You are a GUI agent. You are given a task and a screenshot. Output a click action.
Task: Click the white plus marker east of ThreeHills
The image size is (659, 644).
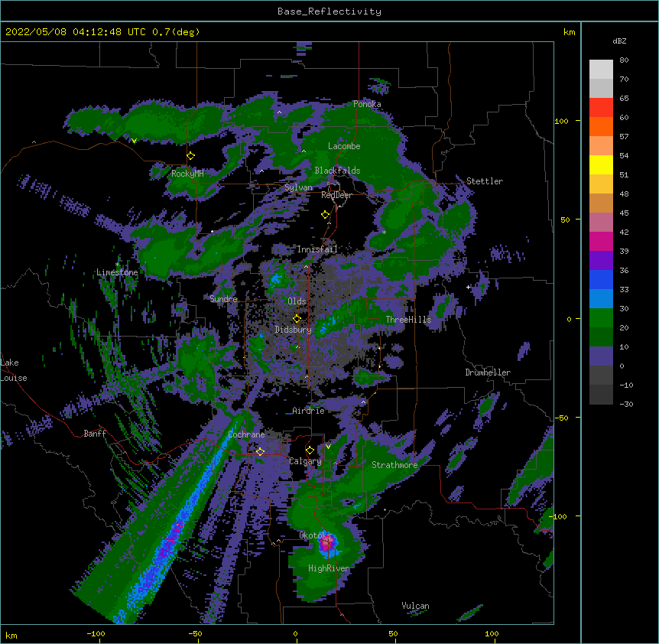point(468,287)
